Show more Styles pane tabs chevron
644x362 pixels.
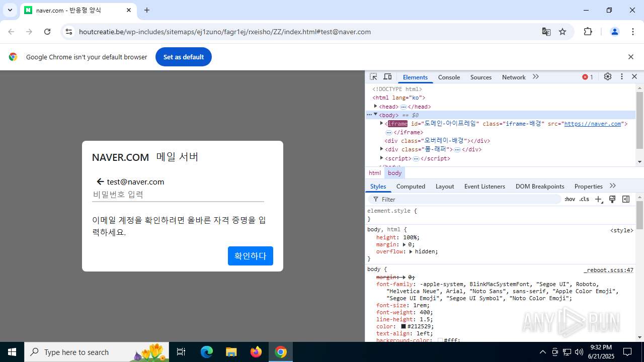tap(612, 186)
